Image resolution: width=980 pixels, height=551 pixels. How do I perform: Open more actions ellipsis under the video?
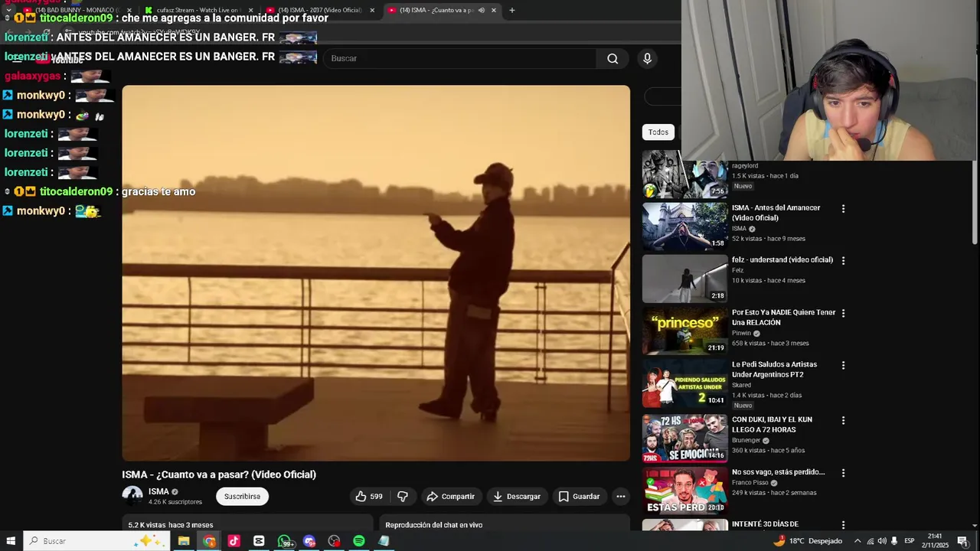[x=621, y=497]
